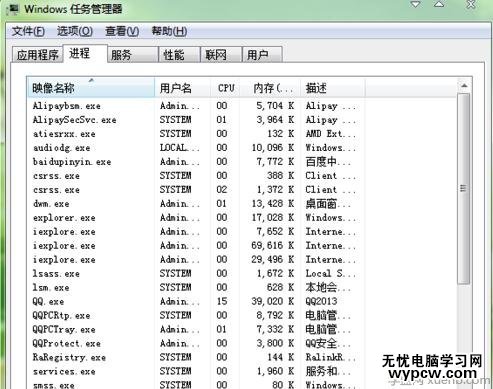Image resolution: width=493 pixels, height=389 pixels.
Task: Click the scrollbar up arrow in process list
Action: (464, 86)
